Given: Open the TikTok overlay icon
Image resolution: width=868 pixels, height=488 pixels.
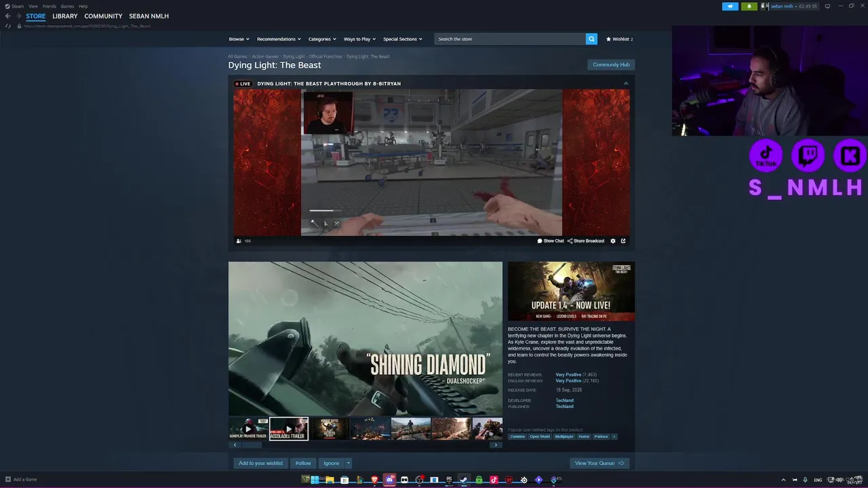Looking at the screenshot, I should [766, 156].
